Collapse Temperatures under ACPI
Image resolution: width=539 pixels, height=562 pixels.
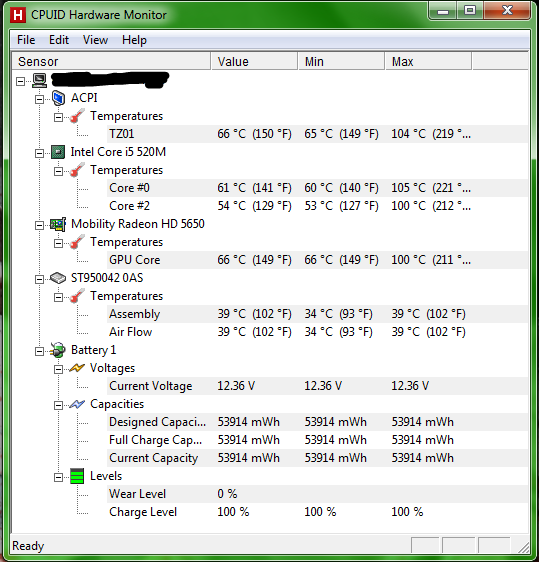58,117
